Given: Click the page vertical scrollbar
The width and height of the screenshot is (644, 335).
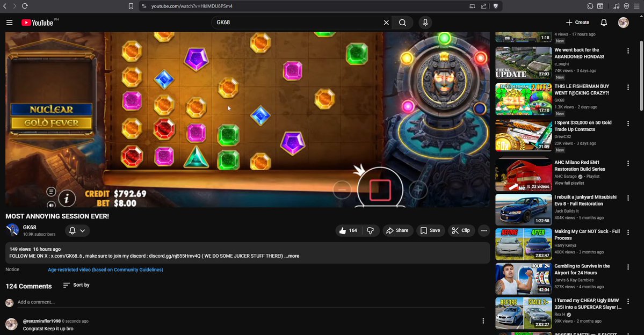Looking at the screenshot, I should 641,75.
